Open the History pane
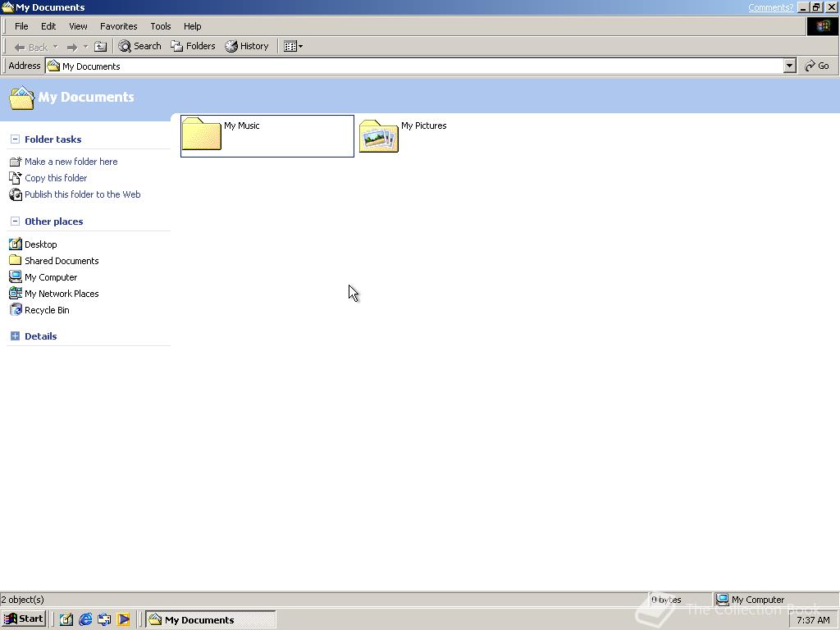Screen dimensions: 840x630 [x=247, y=46]
